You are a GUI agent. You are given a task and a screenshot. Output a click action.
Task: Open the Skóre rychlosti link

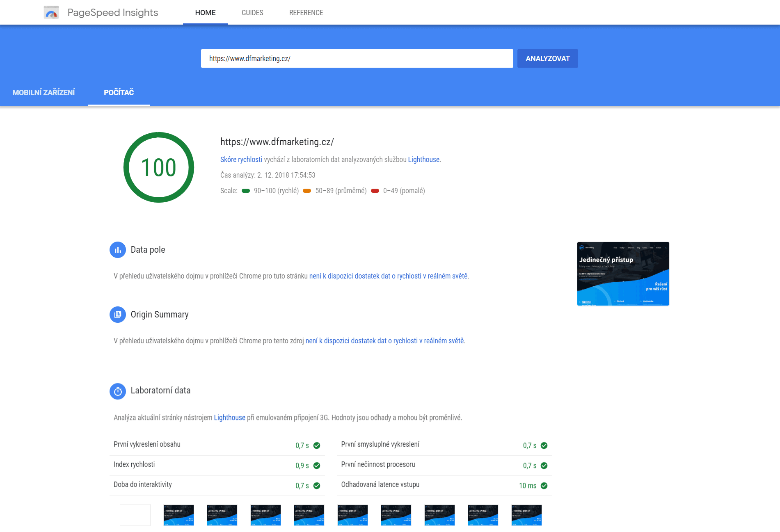(x=241, y=160)
